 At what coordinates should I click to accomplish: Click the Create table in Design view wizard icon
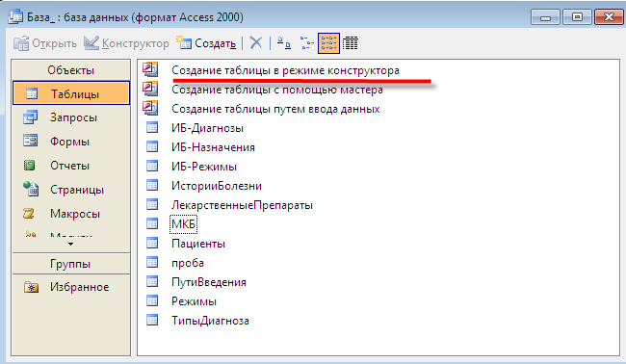pos(150,70)
